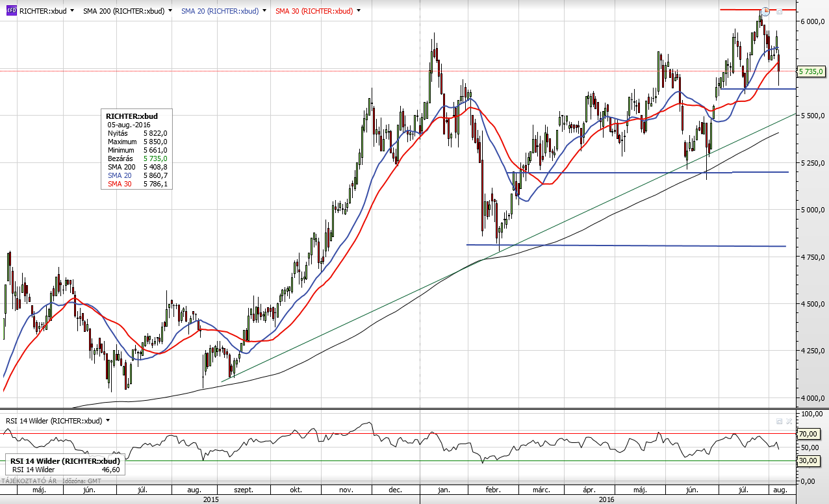Viewport: 829px width, 504px height.
Task: Click the RSI 14 Wilder value 46,60
Action: pyautogui.click(x=110, y=469)
